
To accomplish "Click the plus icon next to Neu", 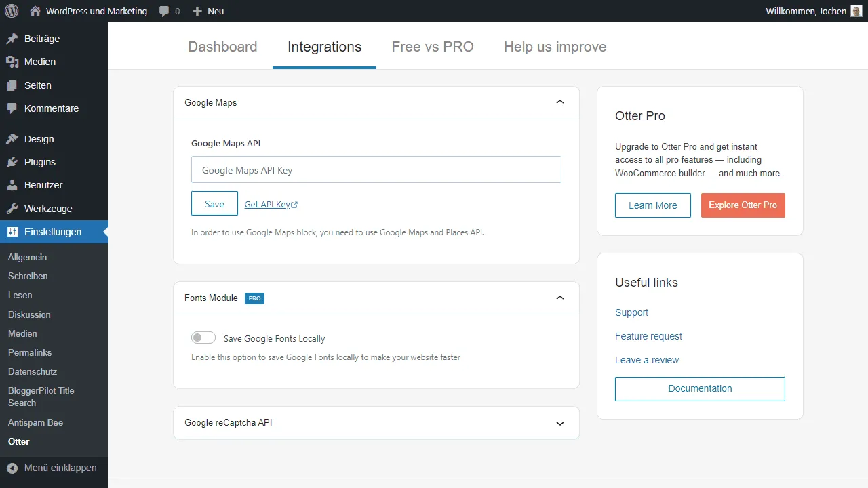I will (197, 12).
